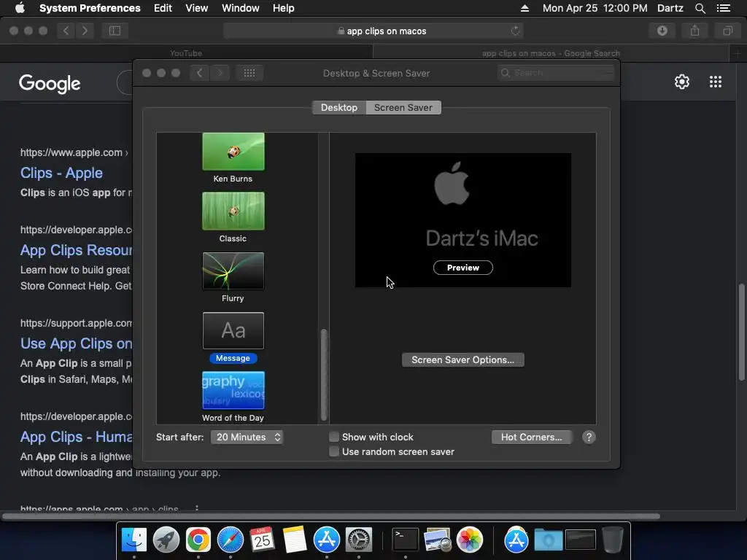Screen dimensions: 747x560
Task: Open Use App Clips on search result
Action: pos(76,343)
